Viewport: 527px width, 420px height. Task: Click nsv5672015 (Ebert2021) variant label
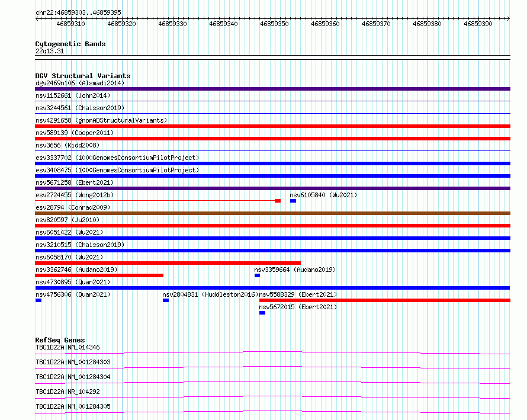298,307
